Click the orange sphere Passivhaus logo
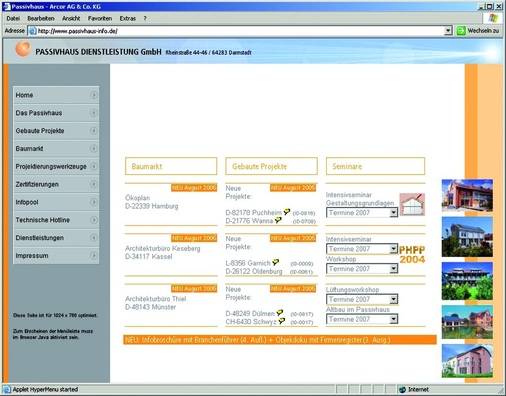 23,49
